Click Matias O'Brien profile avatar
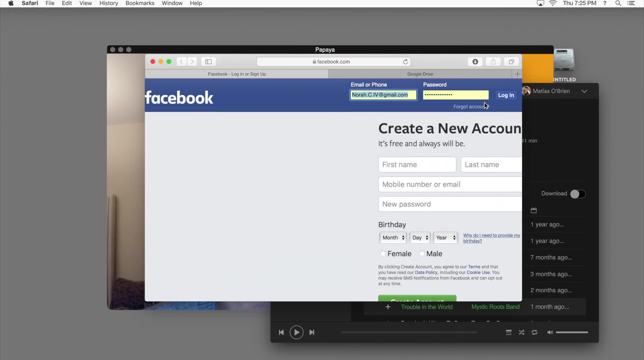The image size is (644, 360). (x=527, y=91)
